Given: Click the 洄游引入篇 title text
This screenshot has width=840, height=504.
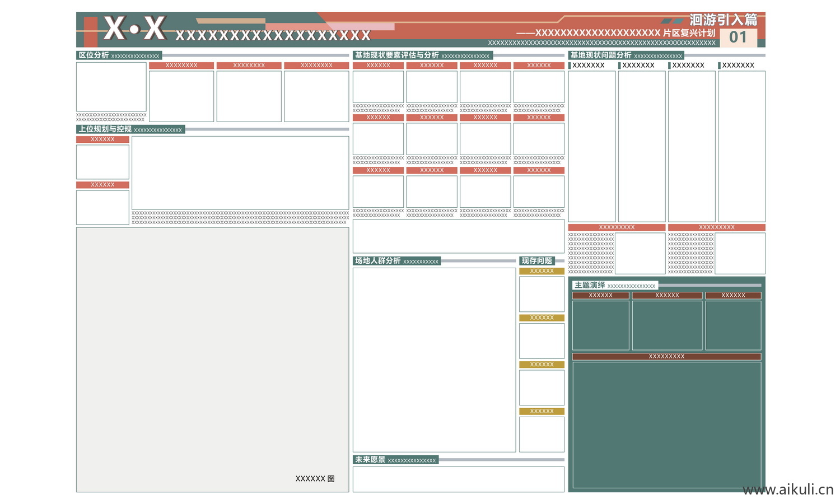Looking at the screenshot, I should pyautogui.click(x=723, y=20).
